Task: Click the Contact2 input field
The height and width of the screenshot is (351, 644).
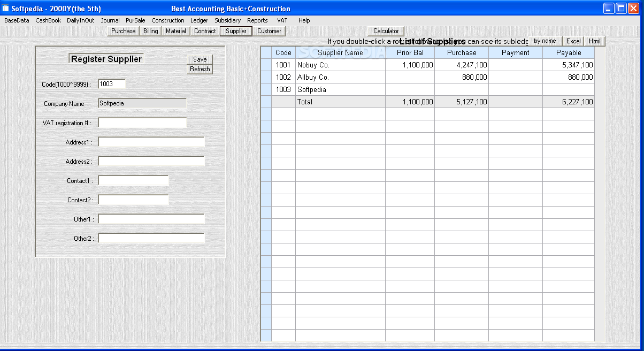Action: pyautogui.click(x=134, y=200)
